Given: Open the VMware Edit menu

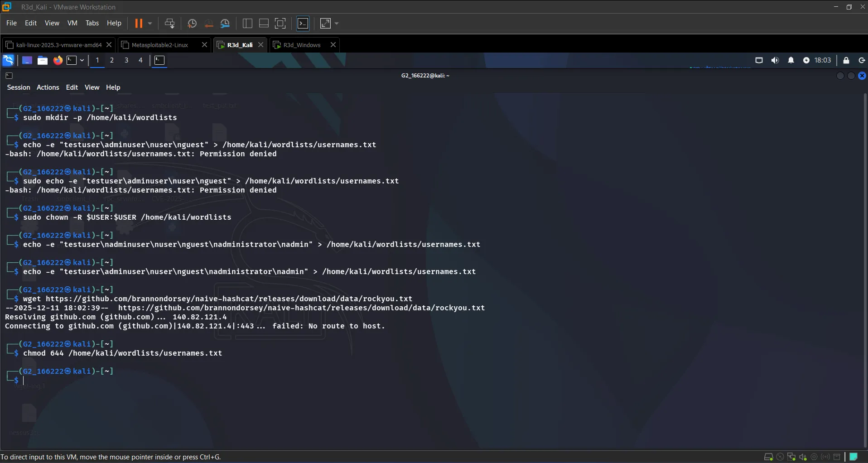Looking at the screenshot, I should (31, 23).
